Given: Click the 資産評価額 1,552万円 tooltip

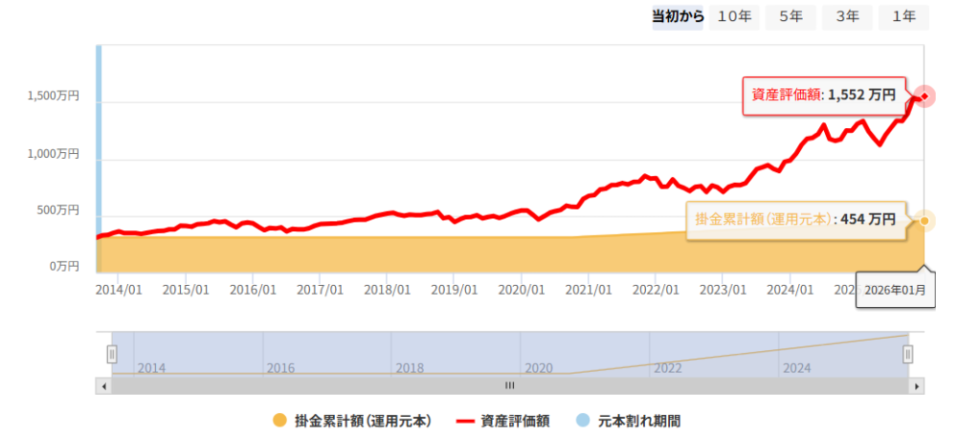Looking at the screenshot, I should [x=824, y=95].
